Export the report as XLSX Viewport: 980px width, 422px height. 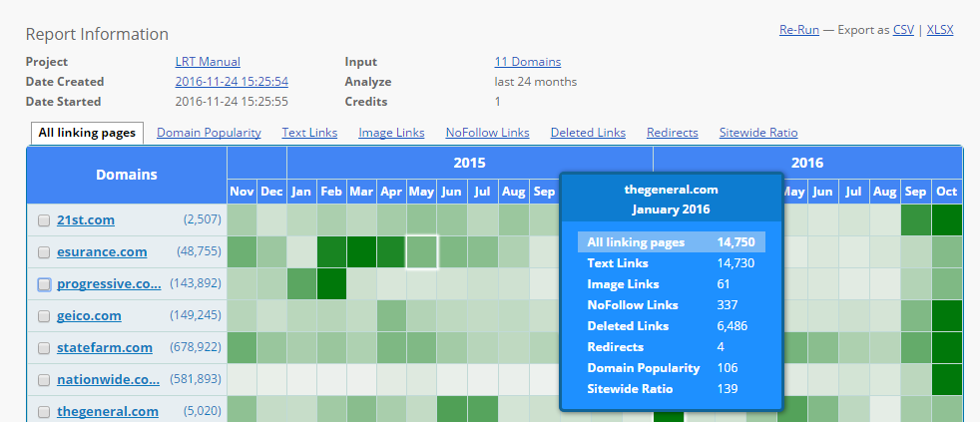[940, 29]
